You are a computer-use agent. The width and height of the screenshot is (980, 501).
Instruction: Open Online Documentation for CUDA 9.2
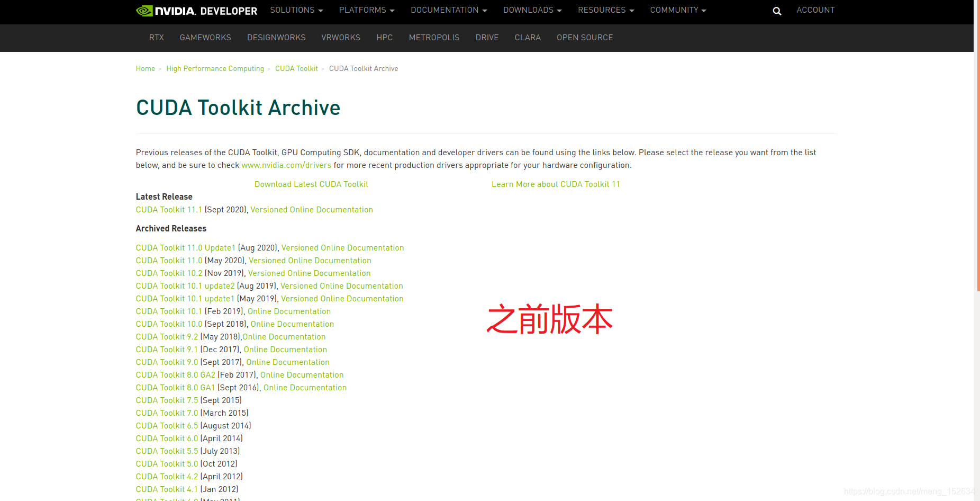[284, 337]
